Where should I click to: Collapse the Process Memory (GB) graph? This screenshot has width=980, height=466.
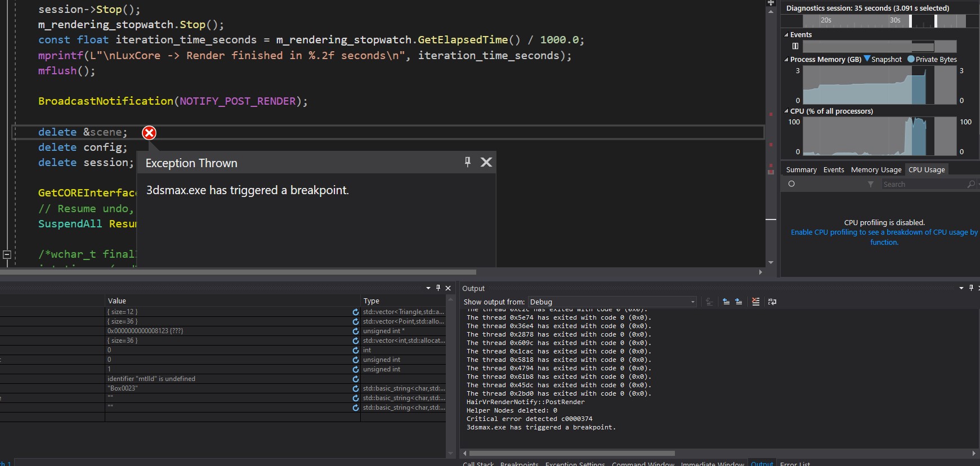786,60
